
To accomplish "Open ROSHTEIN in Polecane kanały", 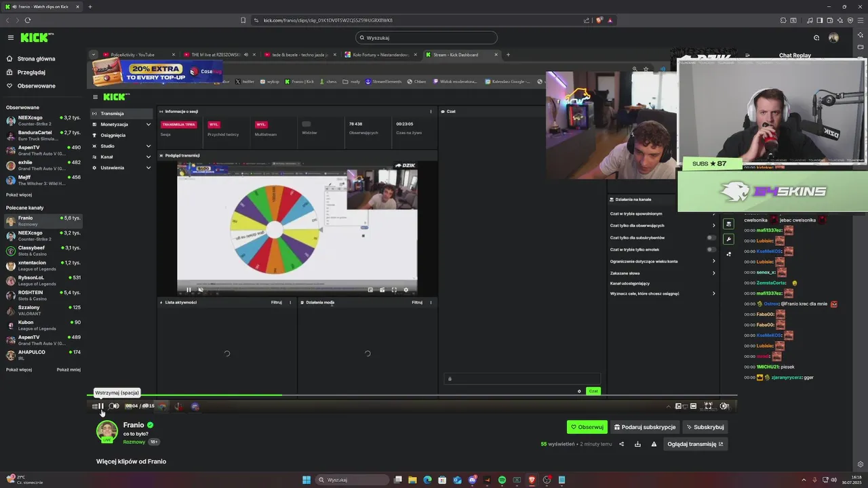I will pos(43,296).
